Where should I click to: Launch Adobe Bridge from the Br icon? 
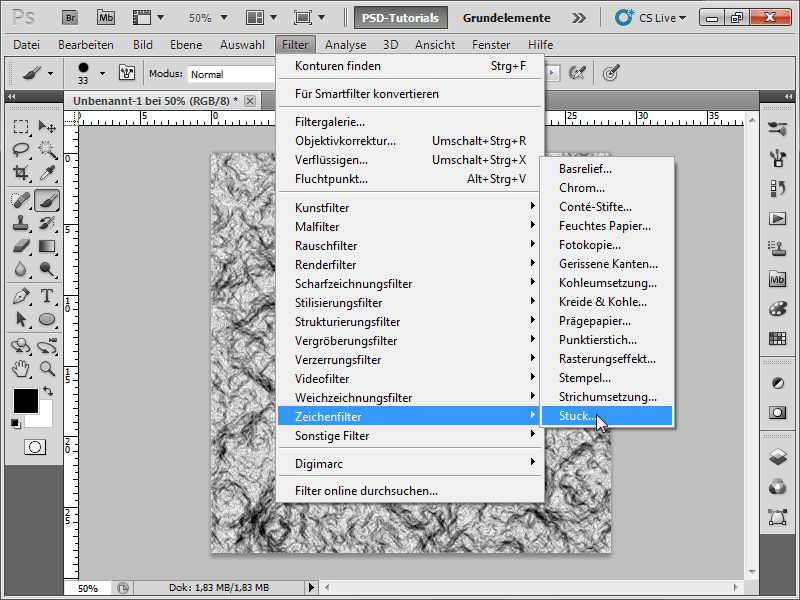(70, 18)
